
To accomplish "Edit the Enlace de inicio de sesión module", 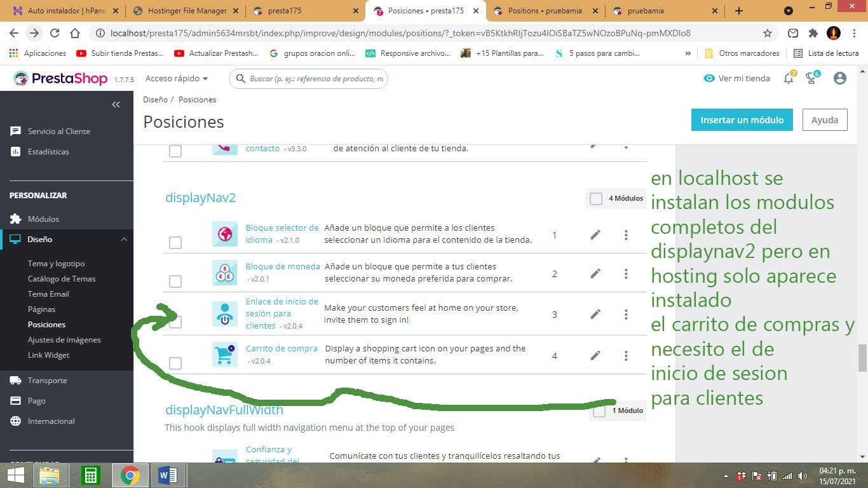I will click(595, 315).
